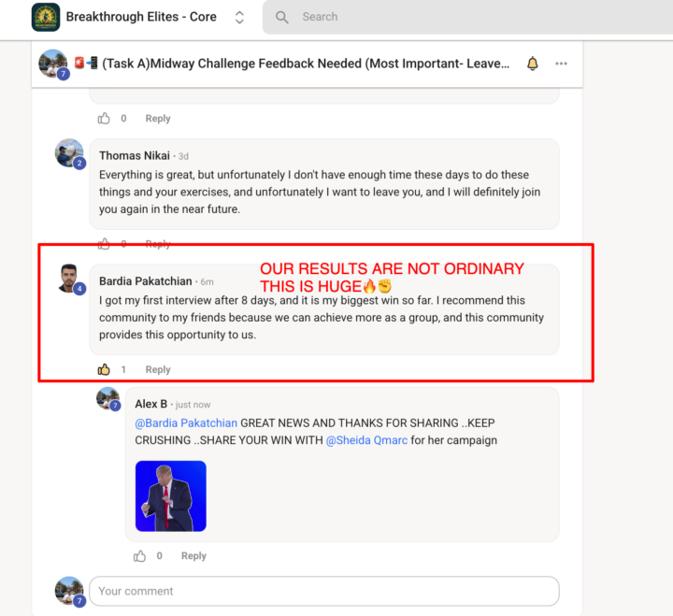Click the Bardia Pakatchian author name
Viewport: 673px width, 616px height.
pos(146,281)
